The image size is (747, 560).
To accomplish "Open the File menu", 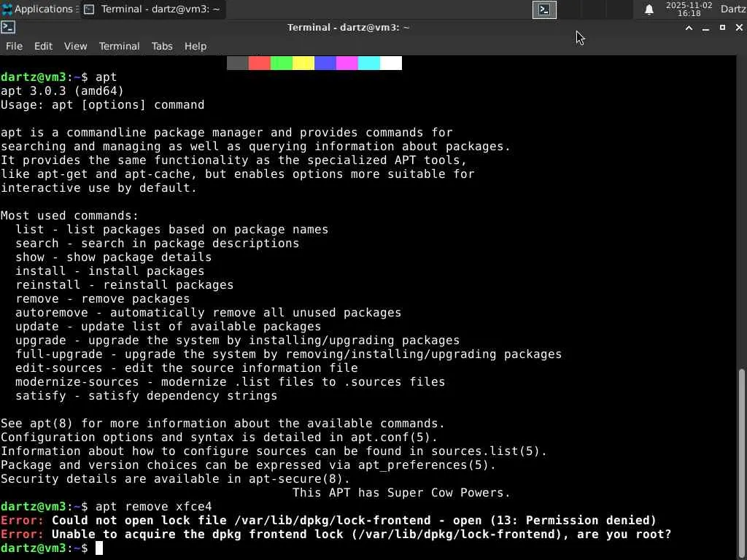I will pyautogui.click(x=14, y=46).
